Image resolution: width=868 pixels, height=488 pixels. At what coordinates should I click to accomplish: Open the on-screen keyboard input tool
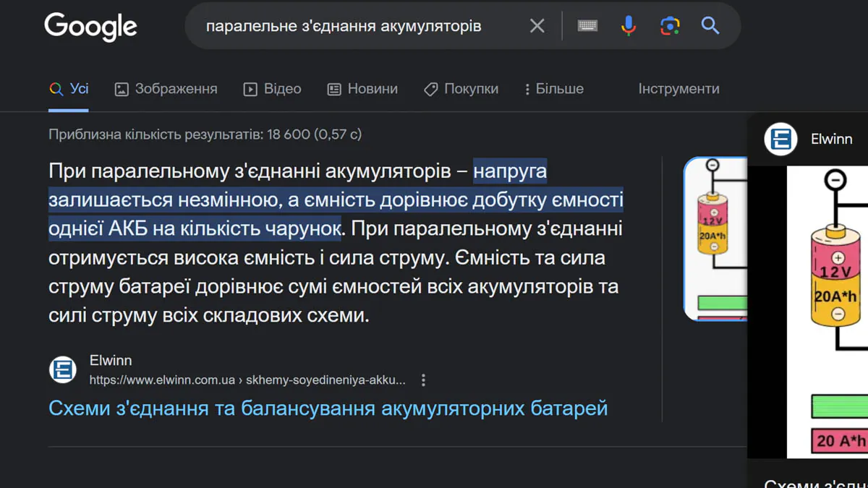click(587, 26)
